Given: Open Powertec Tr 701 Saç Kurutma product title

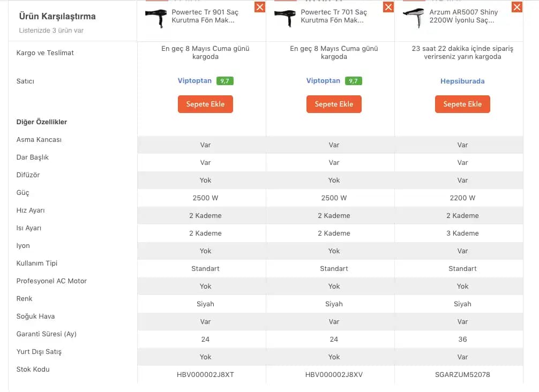Looking at the screenshot, I should tap(334, 16).
